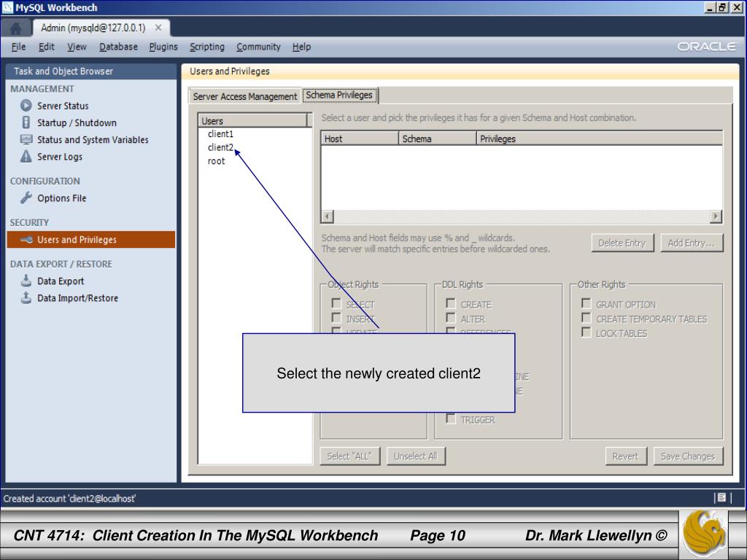Open the Scripting menu
The image size is (747, 560).
click(206, 47)
